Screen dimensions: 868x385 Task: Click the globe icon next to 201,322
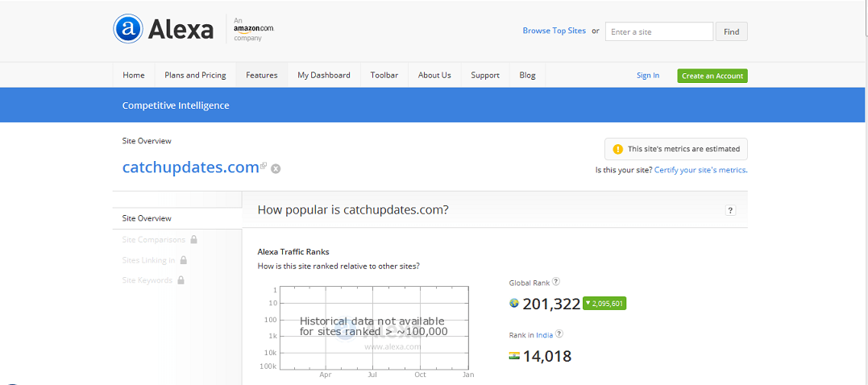pos(513,303)
